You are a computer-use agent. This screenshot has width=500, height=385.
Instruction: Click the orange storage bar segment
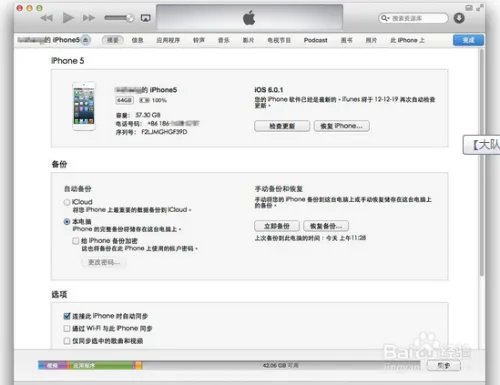click(138, 366)
